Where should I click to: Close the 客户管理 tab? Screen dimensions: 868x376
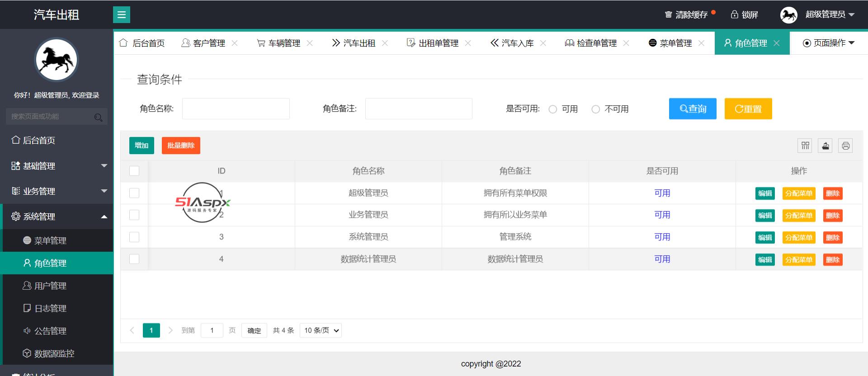click(x=235, y=43)
